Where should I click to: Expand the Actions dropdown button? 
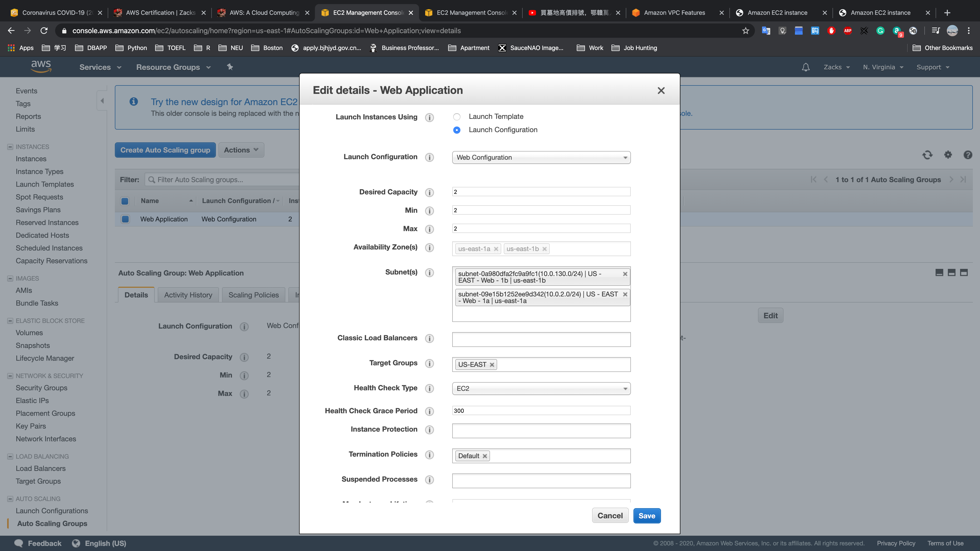(241, 150)
